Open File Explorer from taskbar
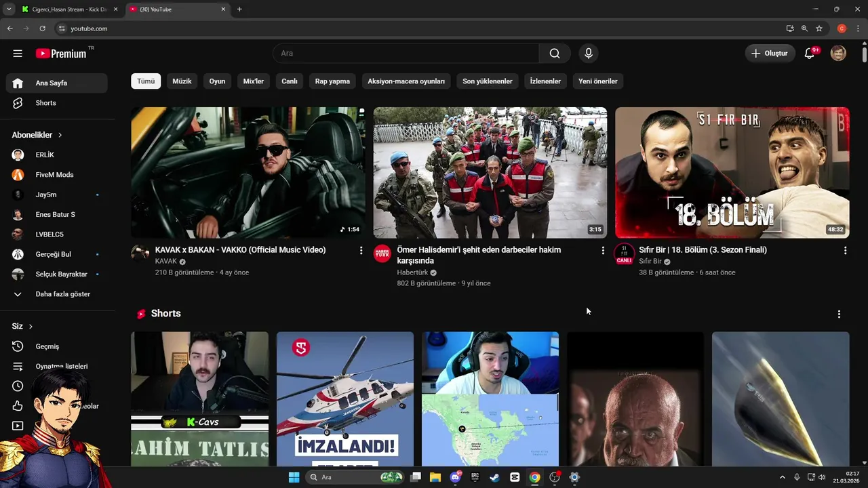Image resolution: width=868 pixels, height=488 pixels. (435, 477)
